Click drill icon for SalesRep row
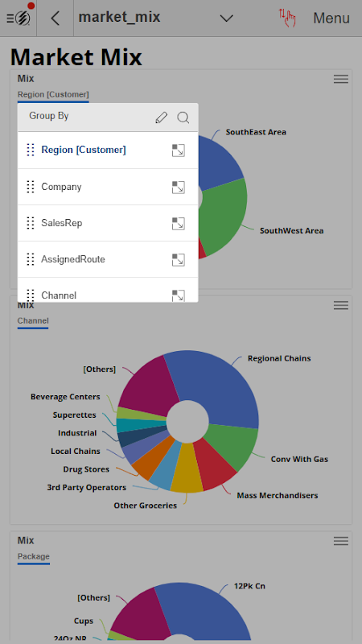The height and width of the screenshot is (644, 362). tap(178, 224)
